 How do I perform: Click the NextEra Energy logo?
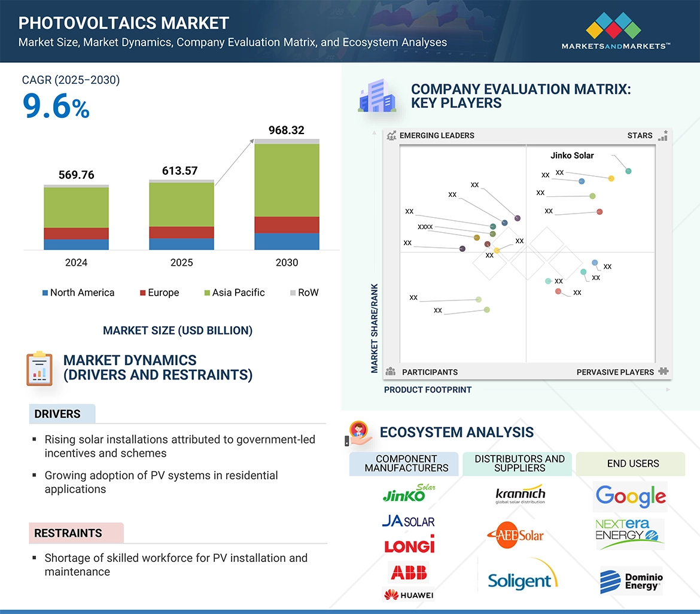[x=629, y=533]
